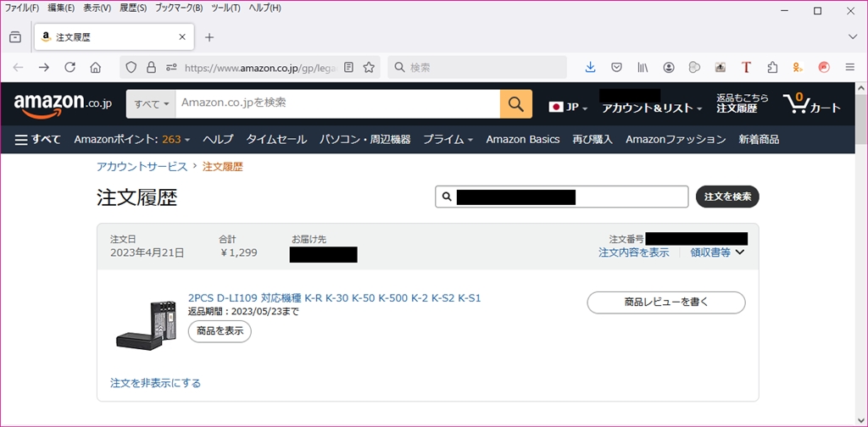Image resolution: width=868 pixels, height=427 pixels.
Task: Go to the browser home page
Action: 95,68
